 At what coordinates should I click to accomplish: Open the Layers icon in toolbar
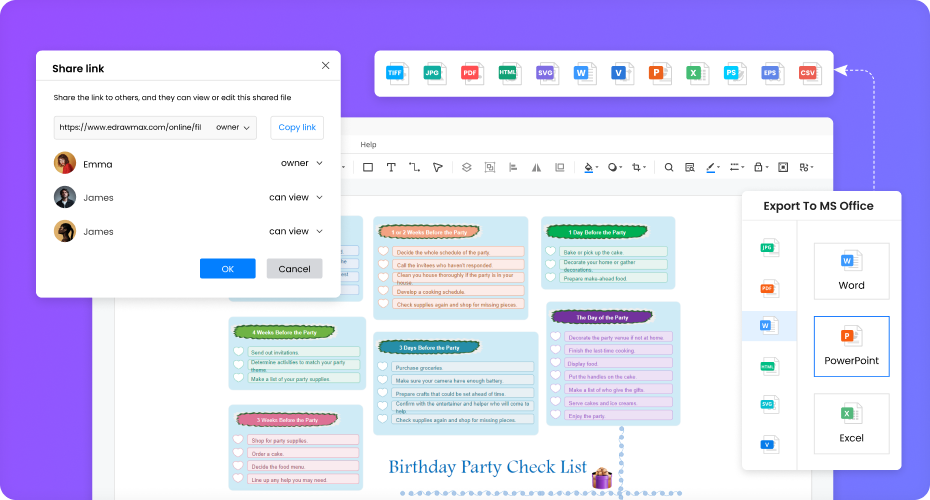tap(466, 167)
